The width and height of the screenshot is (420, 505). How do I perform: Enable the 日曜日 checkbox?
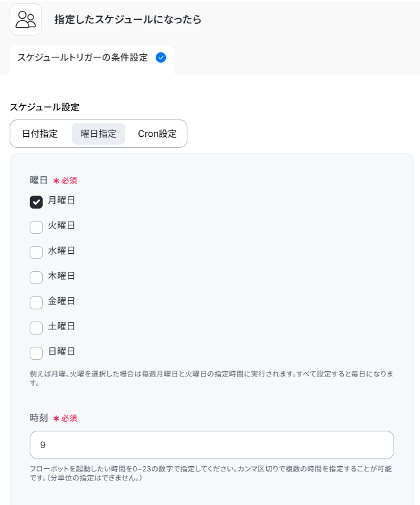[36, 353]
